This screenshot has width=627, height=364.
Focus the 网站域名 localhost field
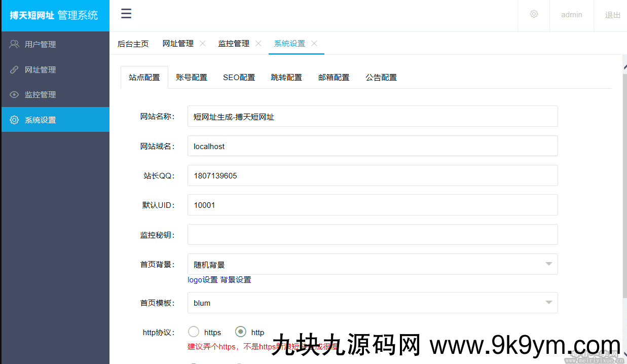(373, 146)
